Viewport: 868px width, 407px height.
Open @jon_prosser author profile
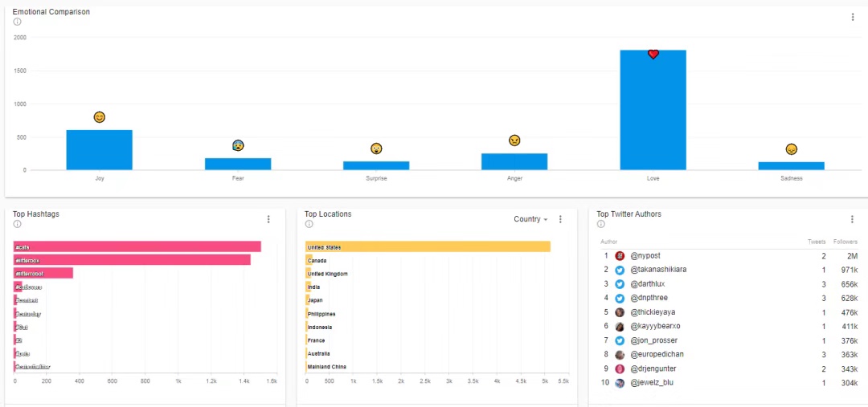(654, 340)
